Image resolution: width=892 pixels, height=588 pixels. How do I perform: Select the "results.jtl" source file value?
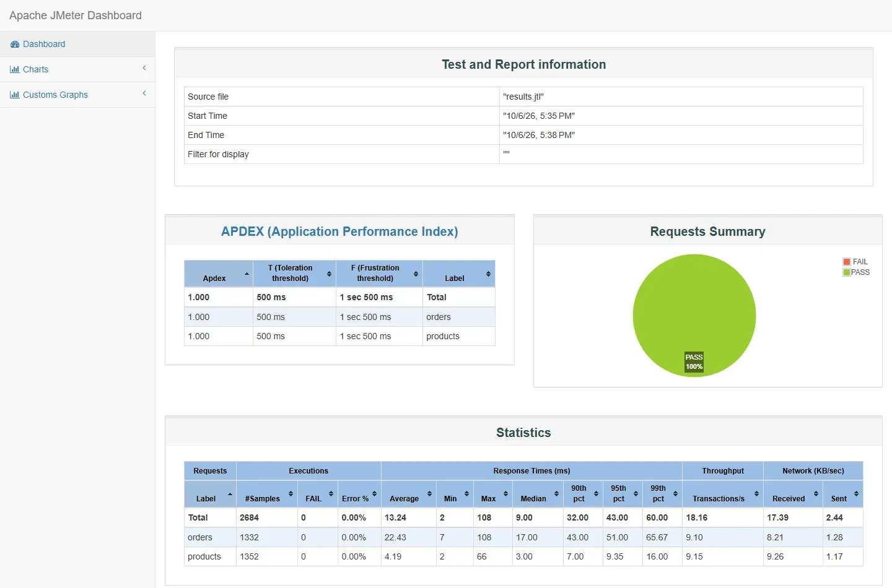[x=523, y=97]
